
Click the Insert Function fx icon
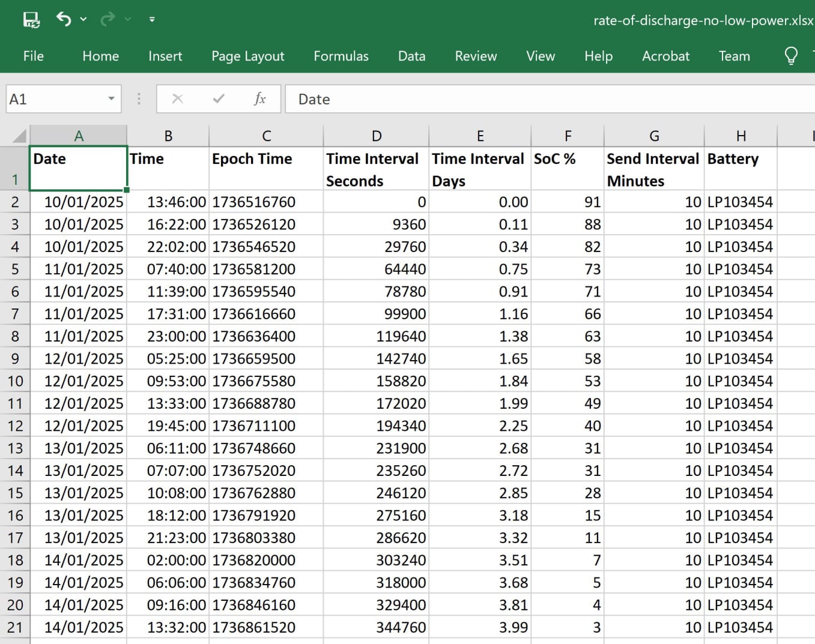[259, 99]
